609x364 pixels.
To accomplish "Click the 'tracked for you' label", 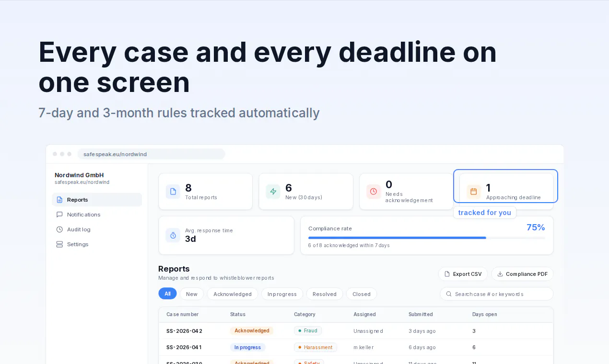I will tap(485, 213).
